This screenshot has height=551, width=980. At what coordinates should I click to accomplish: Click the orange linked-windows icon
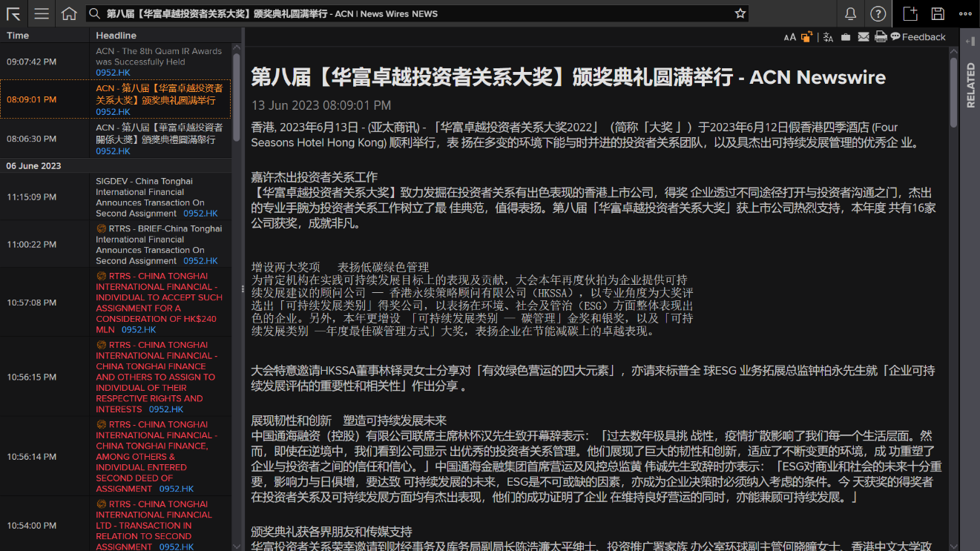point(807,37)
